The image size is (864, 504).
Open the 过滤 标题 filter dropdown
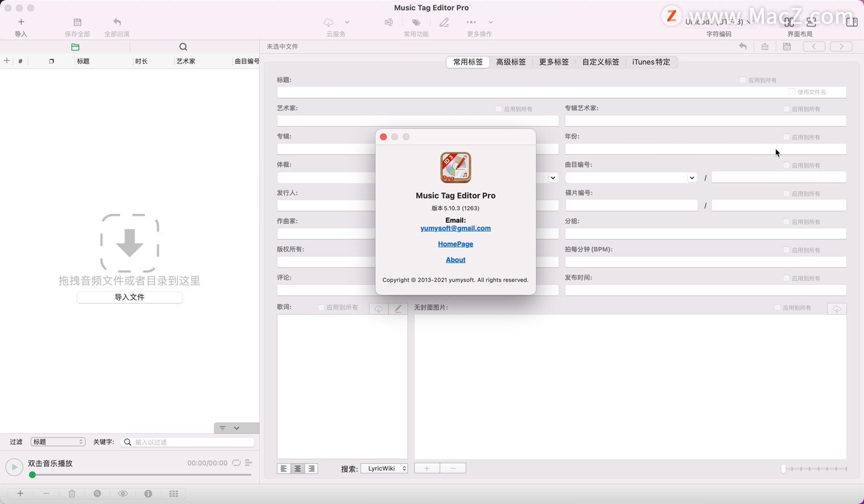58,442
